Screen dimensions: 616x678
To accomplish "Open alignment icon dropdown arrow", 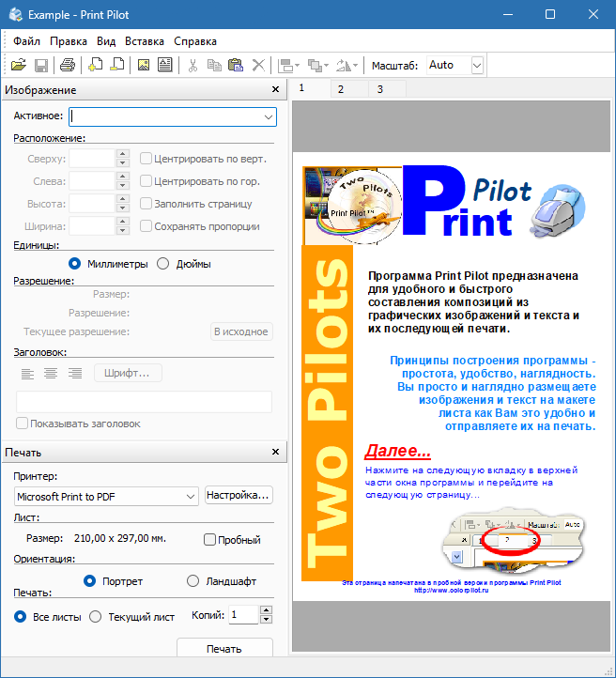I will 297,66.
